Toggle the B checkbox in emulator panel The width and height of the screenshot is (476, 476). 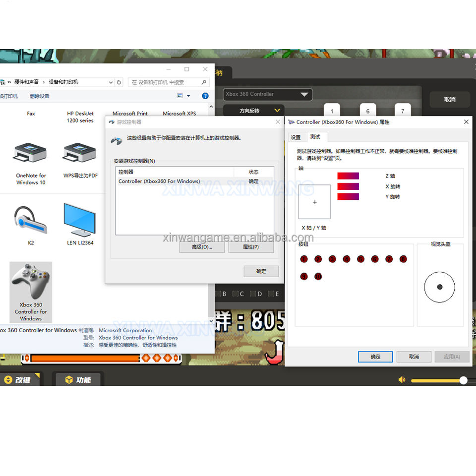[x=218, y=294]
